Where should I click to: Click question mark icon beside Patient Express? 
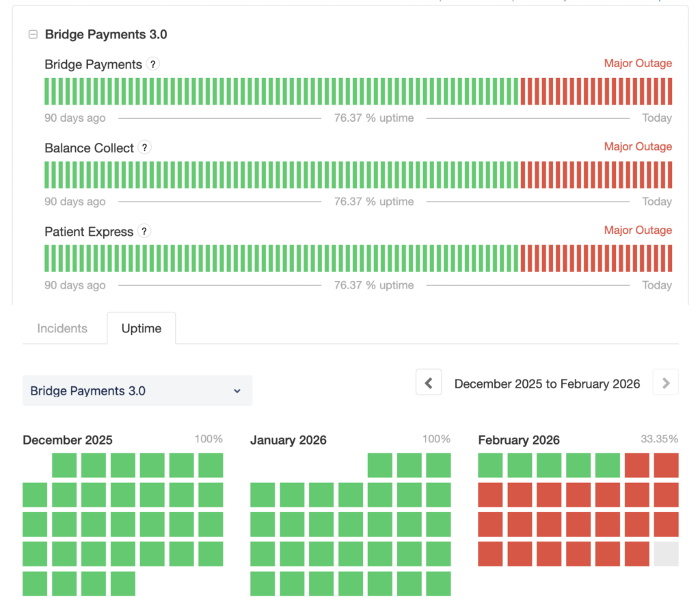(x=144, y=231)
